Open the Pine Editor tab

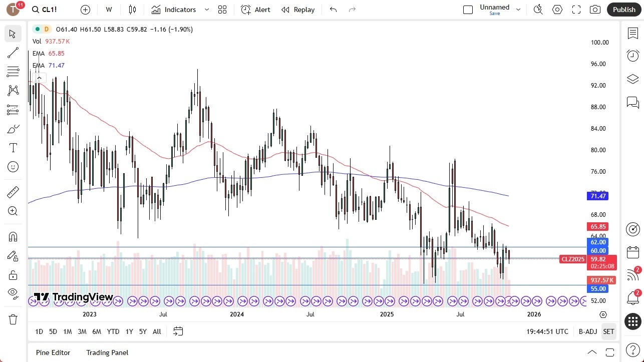[53, 352]
